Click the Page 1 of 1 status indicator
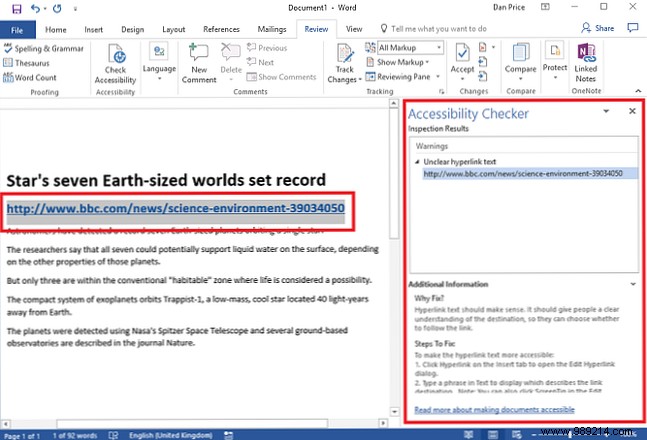 [21, 436]
